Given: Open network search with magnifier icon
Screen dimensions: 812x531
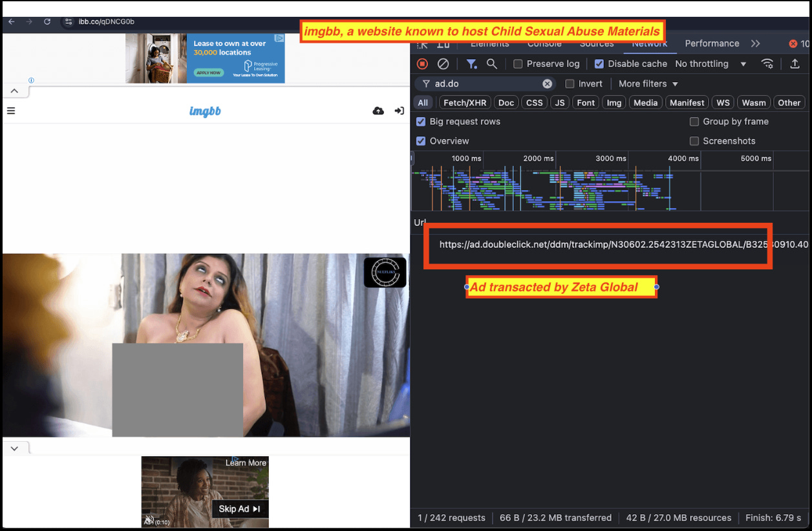Looking at the screenshot, I should [492, 64].
